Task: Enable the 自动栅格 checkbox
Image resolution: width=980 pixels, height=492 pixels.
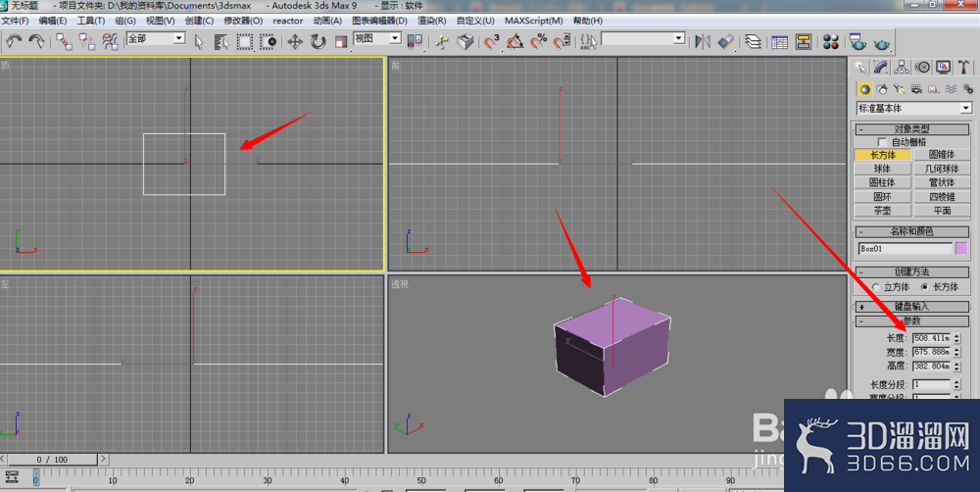Action: coord(882,142)
